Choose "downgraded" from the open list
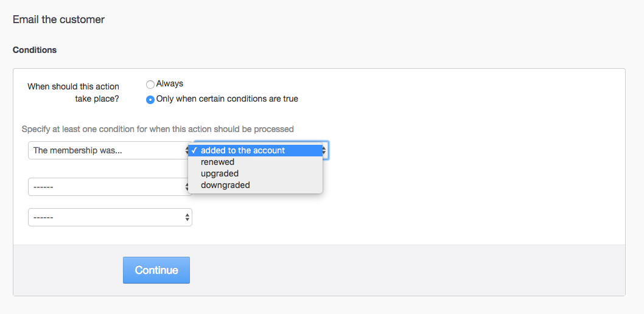This screenshot has height=314, width=644. pos(225,185)
